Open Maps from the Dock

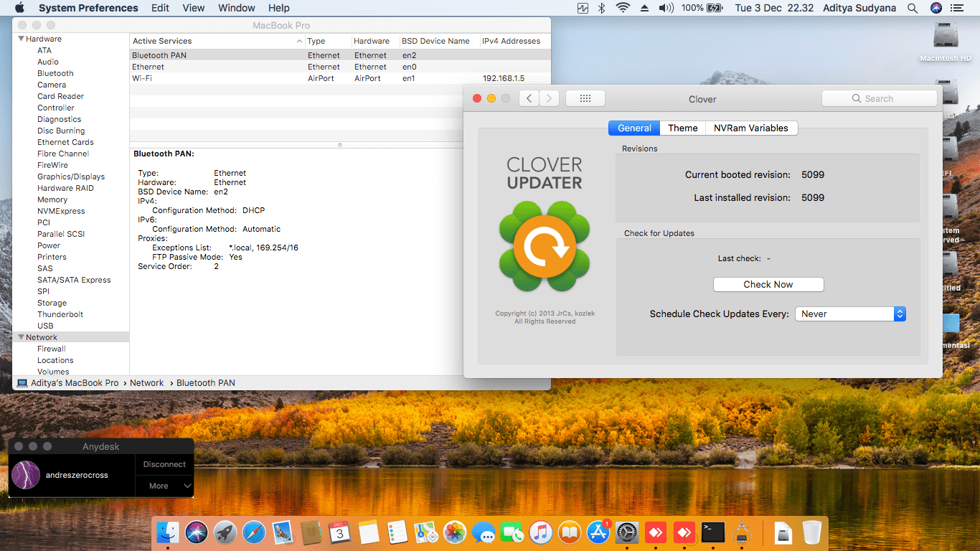[426, 532]
